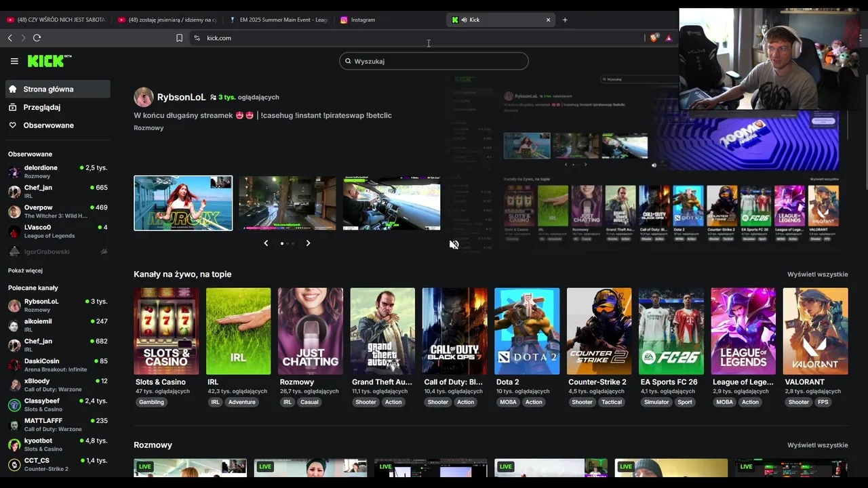Reload the page
The image size is (868, 488).
click(37, 38)
